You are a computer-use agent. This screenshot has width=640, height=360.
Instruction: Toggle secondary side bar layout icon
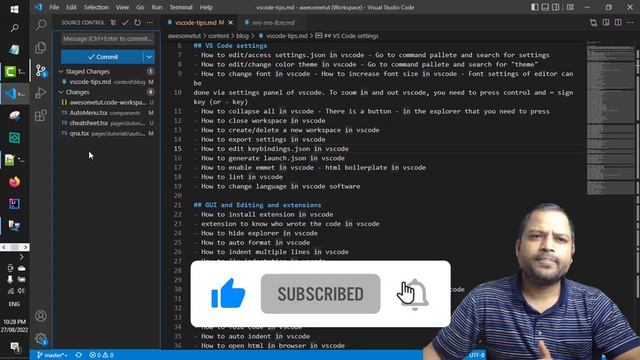pos(556,7)
